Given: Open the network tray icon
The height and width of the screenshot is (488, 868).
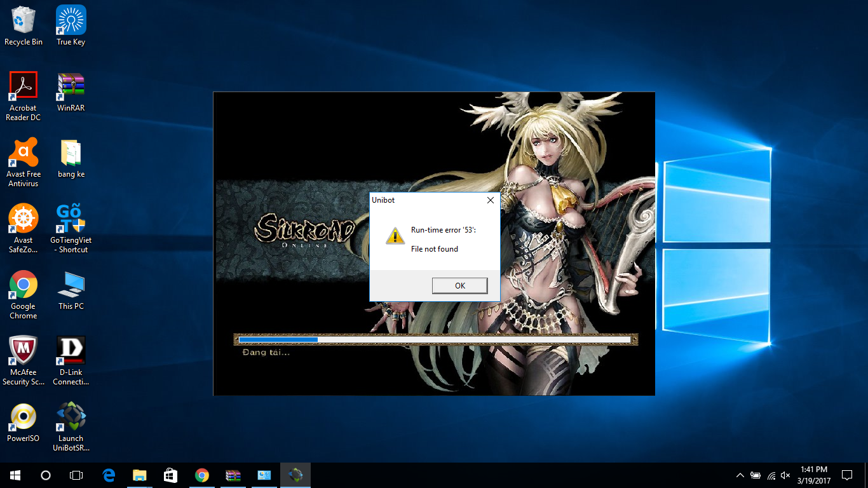Looking at the screenshot, I should click(771, 475).
